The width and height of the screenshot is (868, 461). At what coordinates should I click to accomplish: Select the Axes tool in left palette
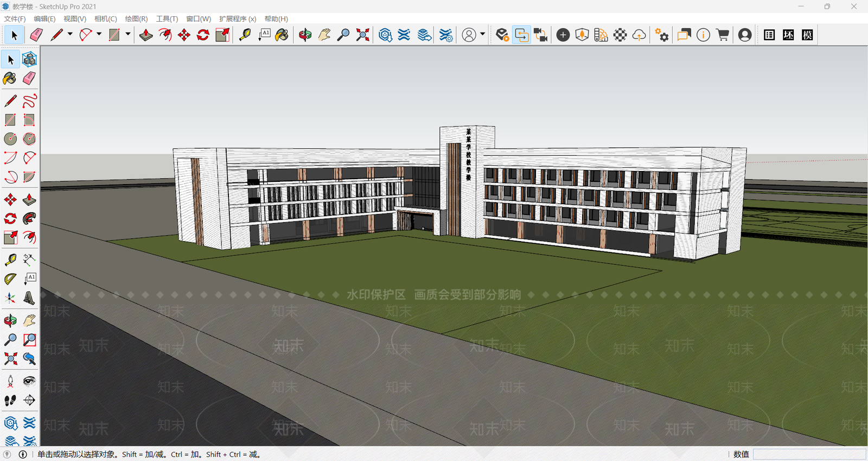tap(10, 298)
